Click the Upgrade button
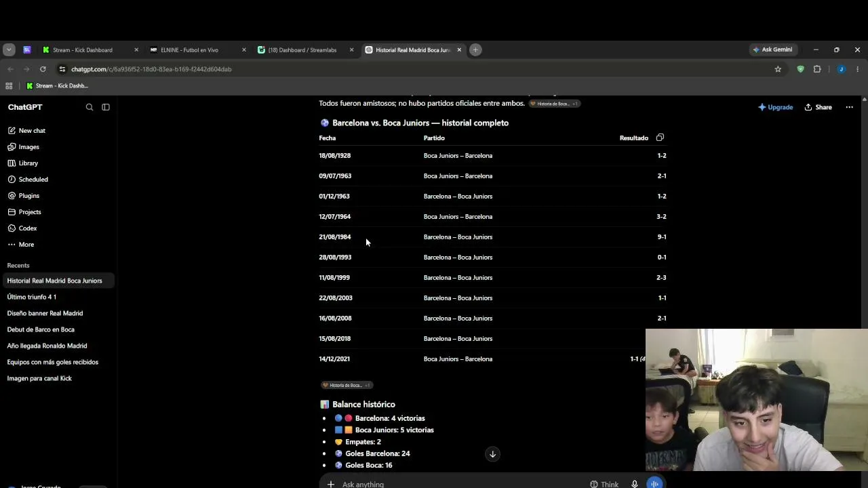Screen dimensions: 868x488 click(x=775, y=107)
